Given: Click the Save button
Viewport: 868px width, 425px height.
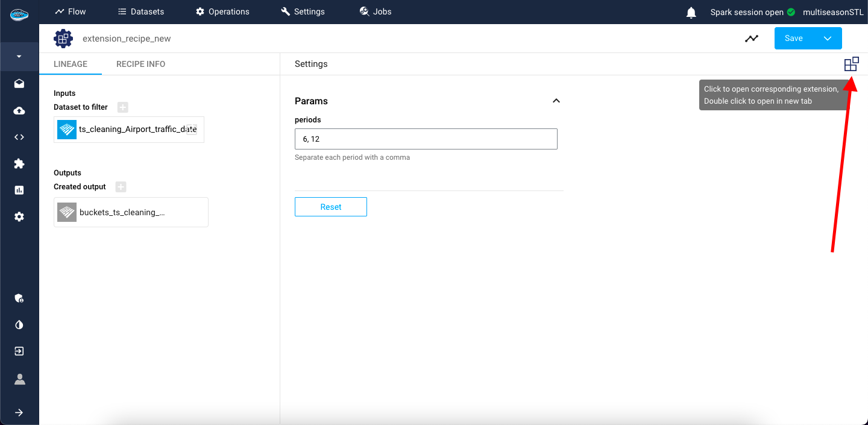Looking at the screenshot, I should [793, 39].
